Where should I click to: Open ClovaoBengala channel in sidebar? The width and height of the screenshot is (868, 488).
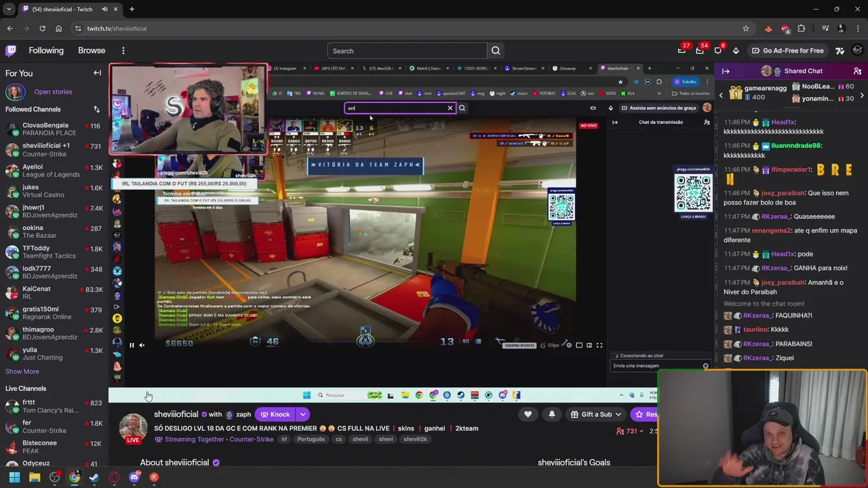pyautogui.click(x=53, y=129)
